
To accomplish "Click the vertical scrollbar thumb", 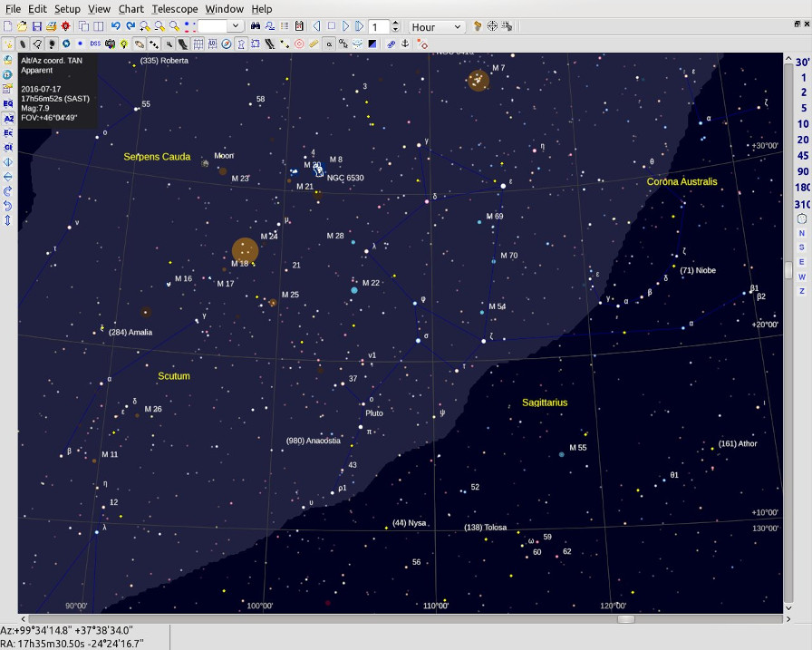I will point(788,270).
